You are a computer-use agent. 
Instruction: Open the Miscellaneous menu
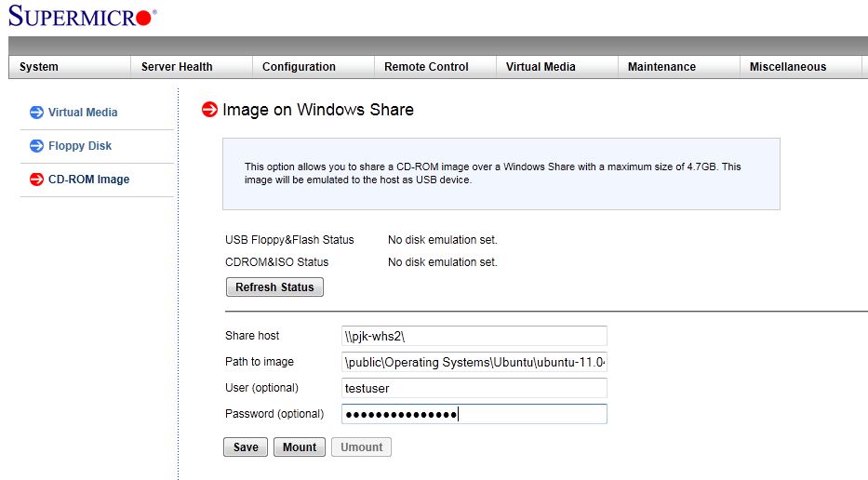[788, 67]
